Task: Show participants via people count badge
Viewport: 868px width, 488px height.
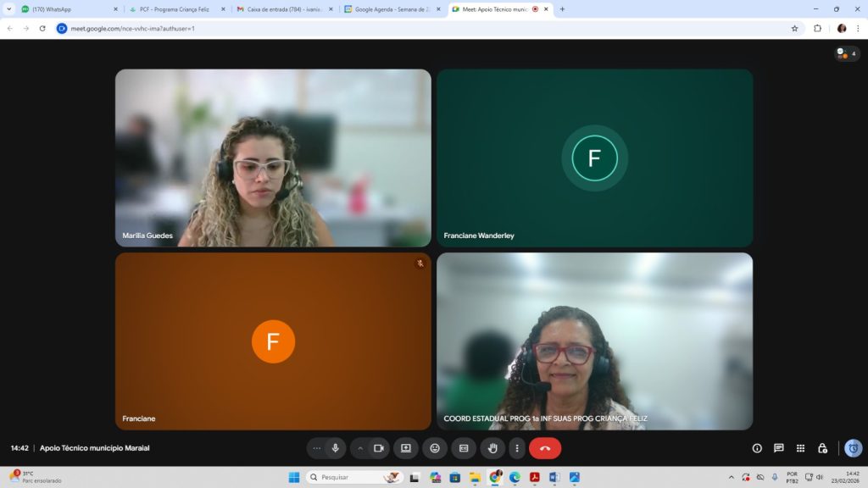Action: click(847, 53)
